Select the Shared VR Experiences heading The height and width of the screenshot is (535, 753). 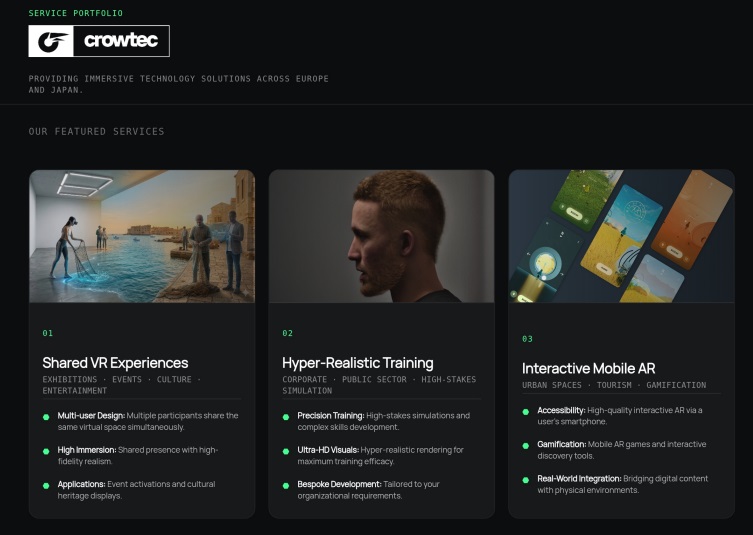[115, 363]
